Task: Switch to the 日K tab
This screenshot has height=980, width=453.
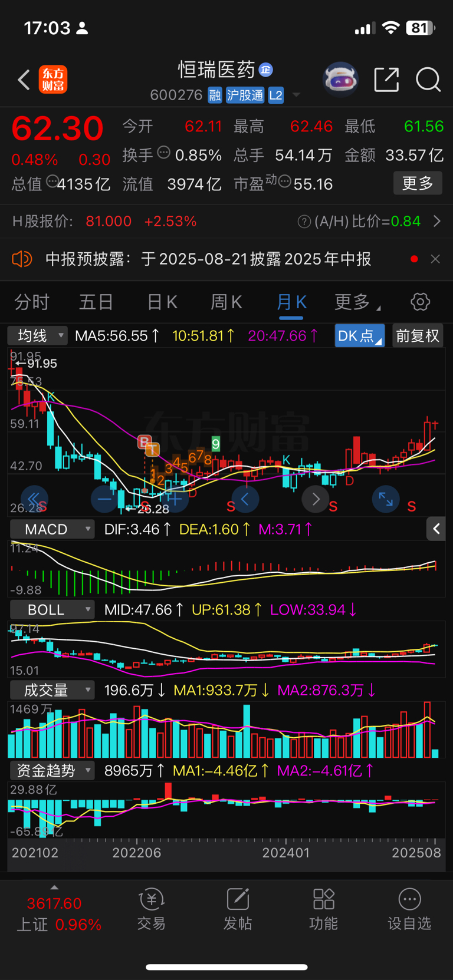Action: pos(162,302)
